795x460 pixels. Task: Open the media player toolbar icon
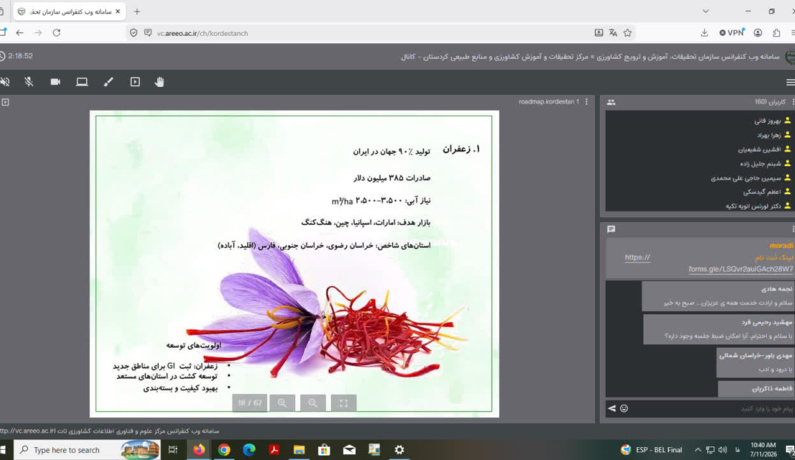coord(135,82)
